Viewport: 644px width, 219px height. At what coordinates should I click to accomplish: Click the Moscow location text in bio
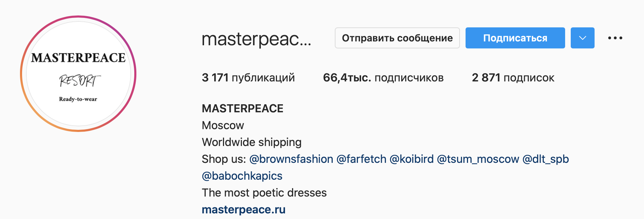tap(223, 125)
